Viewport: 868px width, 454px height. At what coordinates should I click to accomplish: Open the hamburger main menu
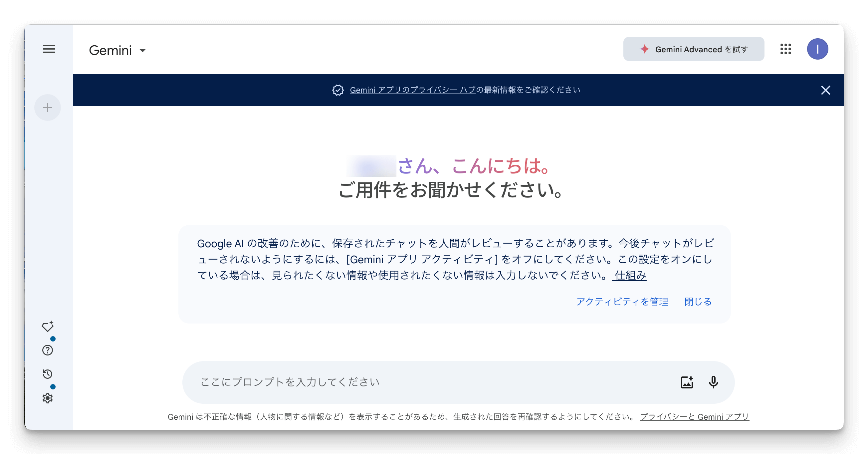49,49
